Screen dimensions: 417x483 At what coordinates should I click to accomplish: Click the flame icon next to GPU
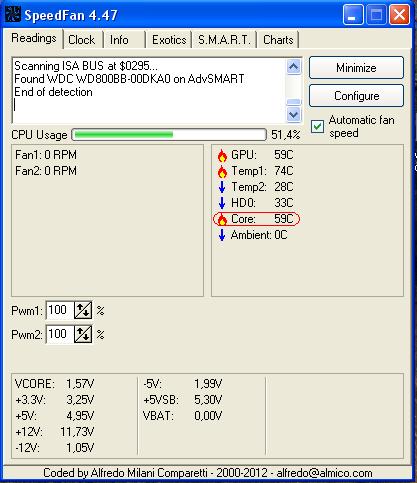pos(222,155)
